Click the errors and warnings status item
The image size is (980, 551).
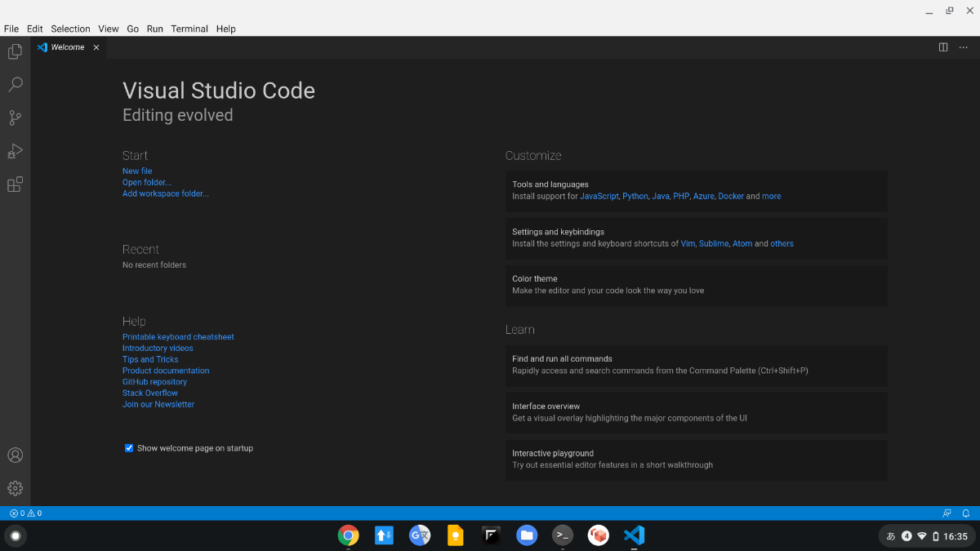[25, 513]
